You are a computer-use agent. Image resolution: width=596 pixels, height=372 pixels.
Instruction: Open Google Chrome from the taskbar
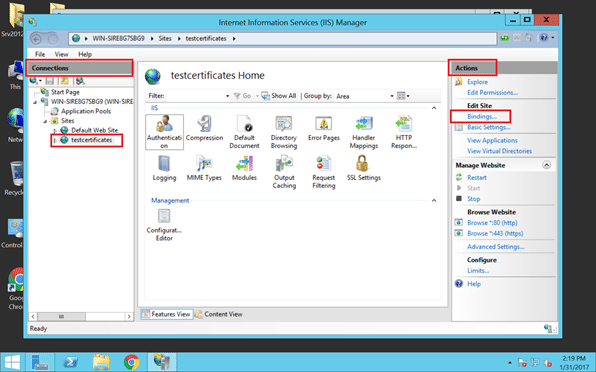pyautogui.click(x=131, y=362)
